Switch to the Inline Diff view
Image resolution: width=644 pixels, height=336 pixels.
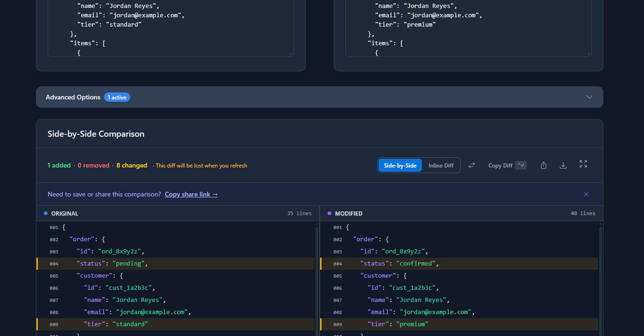point(441,165)
